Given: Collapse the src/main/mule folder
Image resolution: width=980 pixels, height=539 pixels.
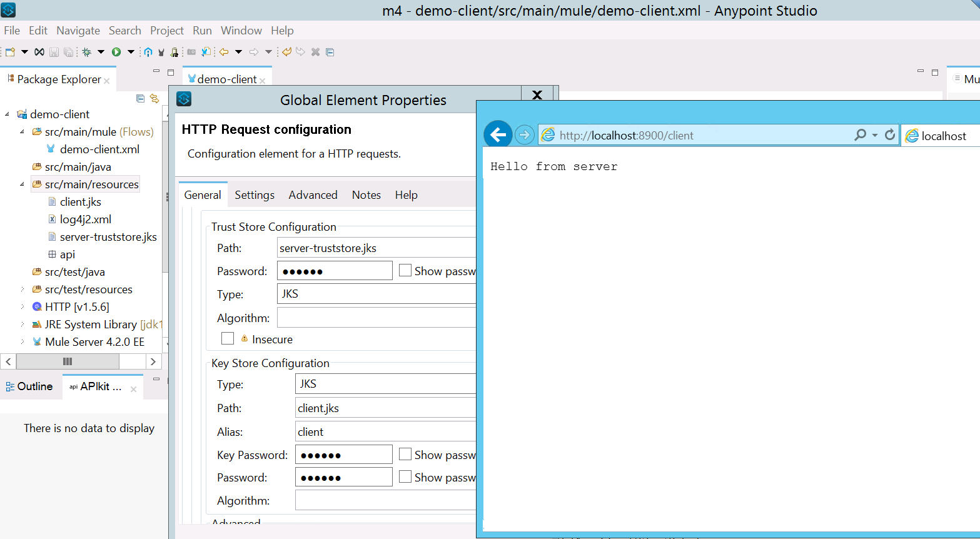Looking at the screenshot, I should 23,131.
